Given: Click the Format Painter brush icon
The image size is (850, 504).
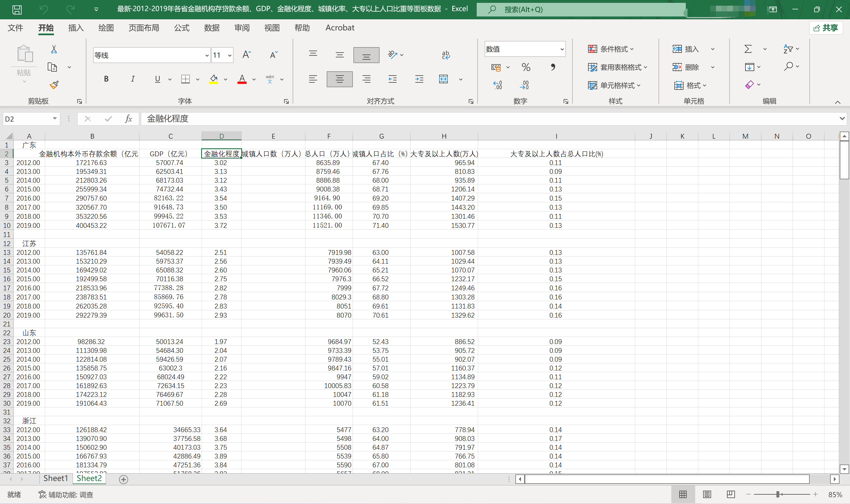Looking at the screenshot, I should [x=54, y=85].
